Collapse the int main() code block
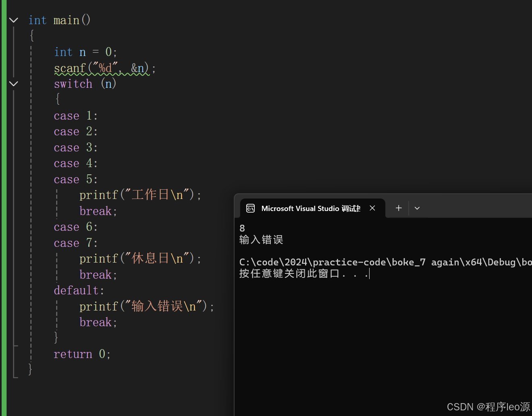 tap(14, 20)
